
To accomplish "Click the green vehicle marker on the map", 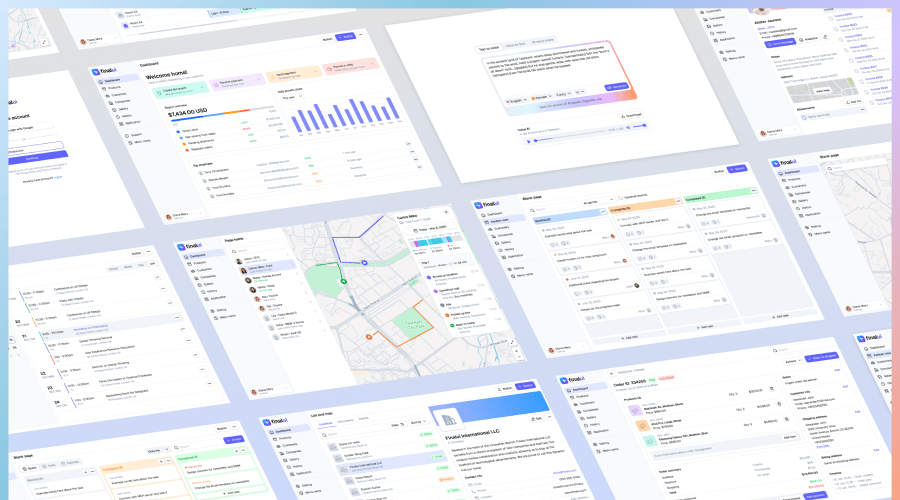I will point(343,281).
